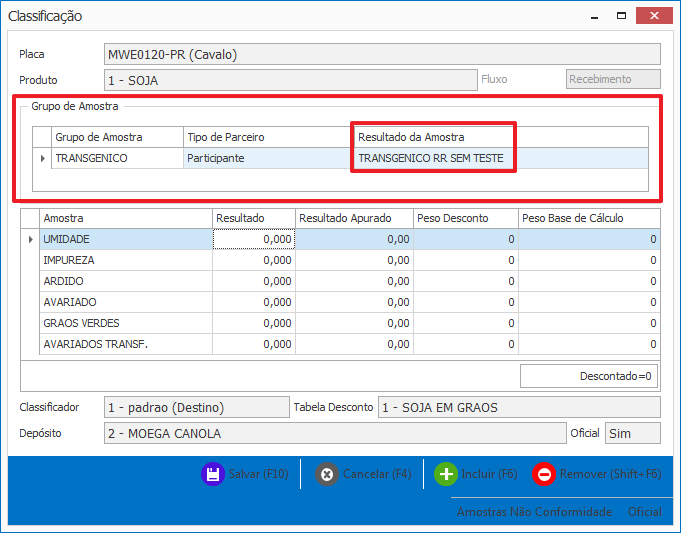Click the Classificador field 1 - padrao (Destino)

click(197, 407)
